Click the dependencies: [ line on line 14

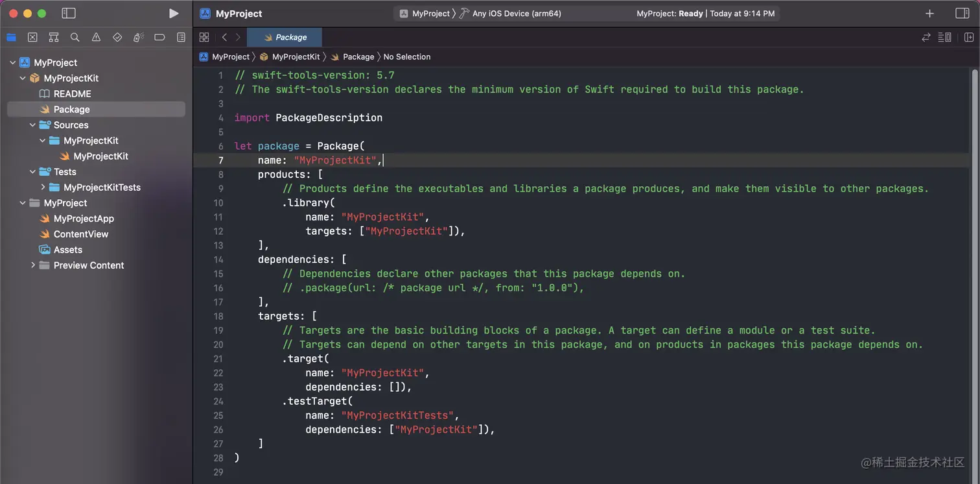pyautogui.click(x=302, y=260)
